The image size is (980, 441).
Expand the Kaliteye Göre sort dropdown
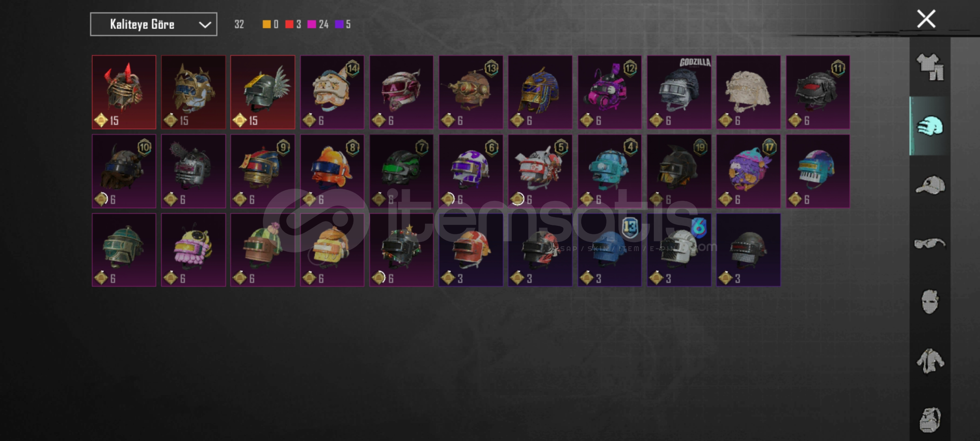click(153, 24)
